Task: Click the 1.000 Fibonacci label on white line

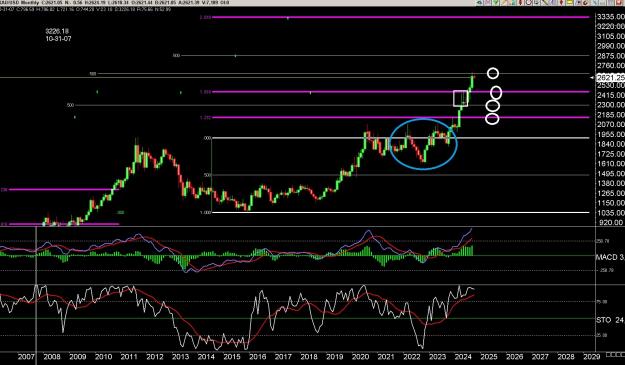Action: point(205,212)
